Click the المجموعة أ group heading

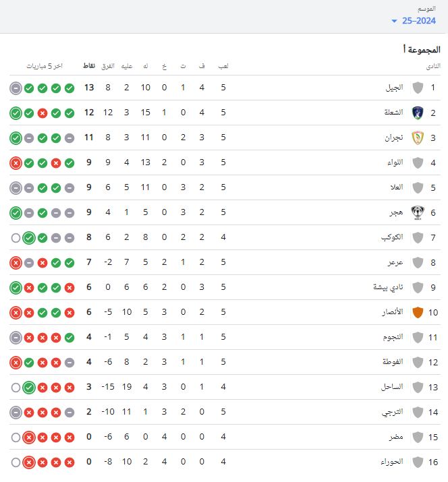[x=421, y=49]
